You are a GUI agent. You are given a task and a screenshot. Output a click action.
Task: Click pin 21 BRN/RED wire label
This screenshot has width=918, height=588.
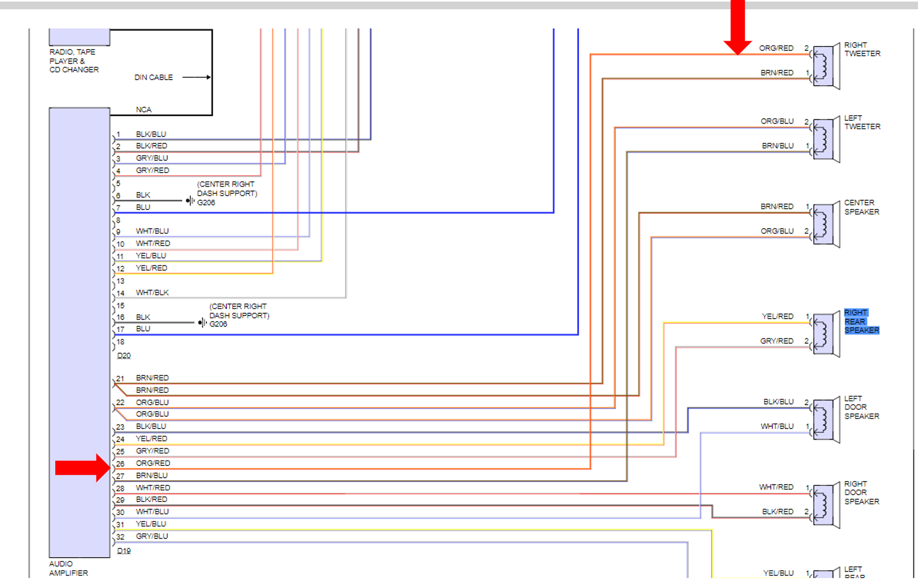tap(152, 377)
